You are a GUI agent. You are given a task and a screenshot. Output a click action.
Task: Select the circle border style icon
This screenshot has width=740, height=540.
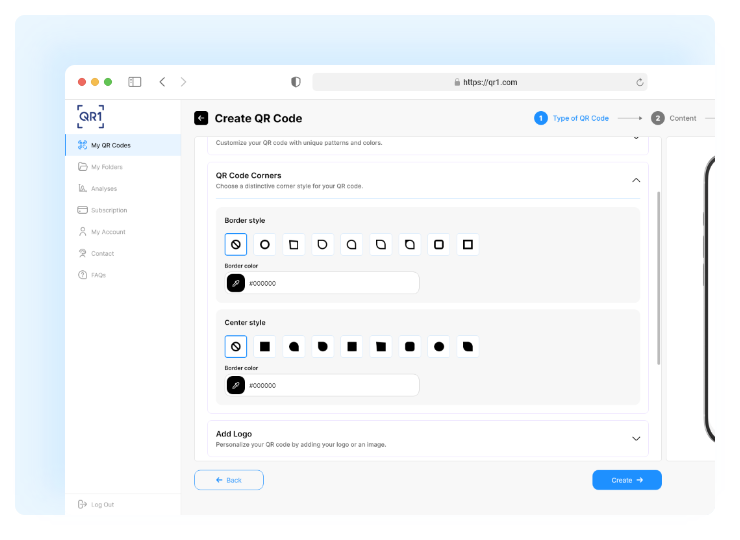point(265,244)
